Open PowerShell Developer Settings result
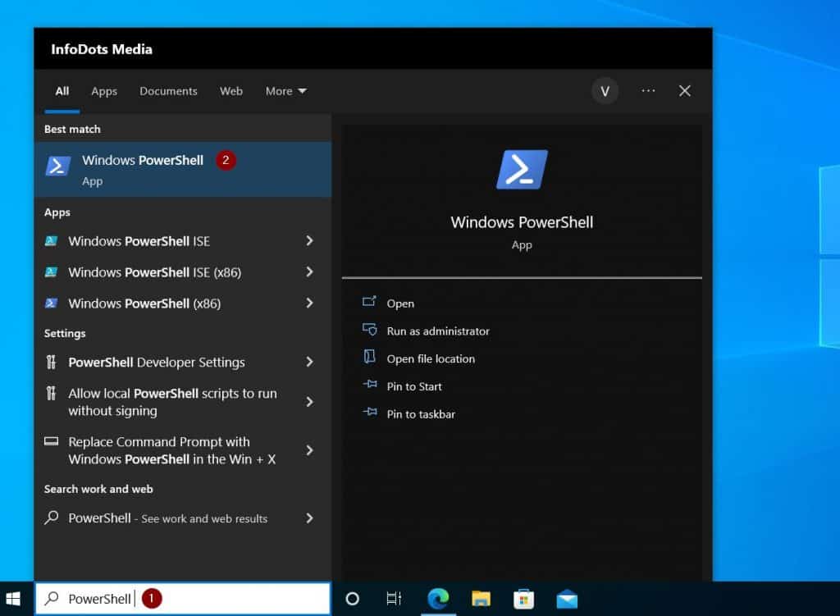Viewport: 840px width, 616px height. tap(183, 362)
